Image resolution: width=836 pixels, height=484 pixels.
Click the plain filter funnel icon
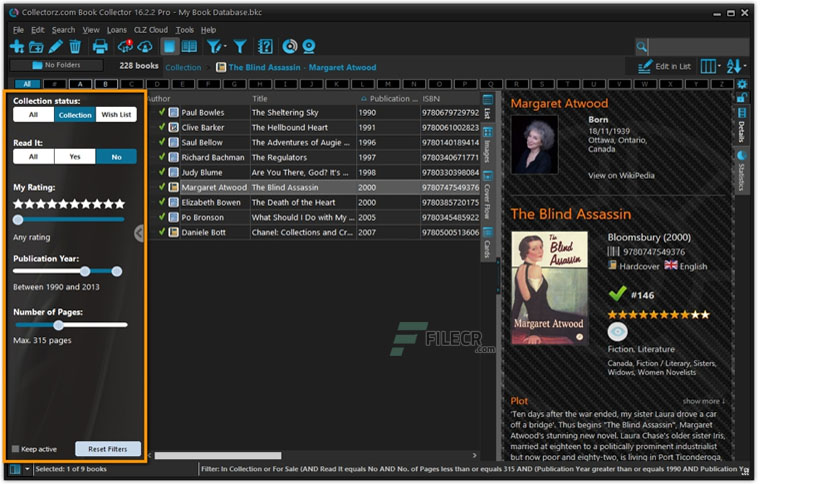pyautogui.click(x=240, y=47)
